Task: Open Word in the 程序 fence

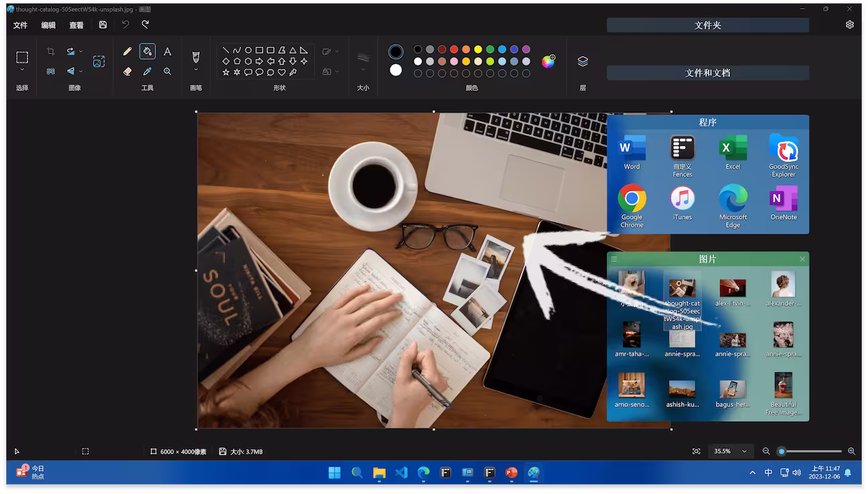Action: click(x=632, y=153)
